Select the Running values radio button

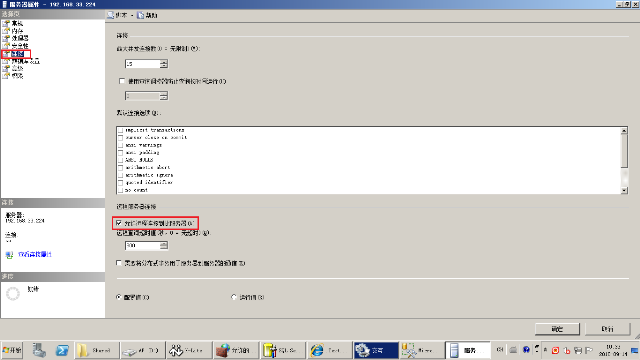pyautogui.click(x=234, y=297)
